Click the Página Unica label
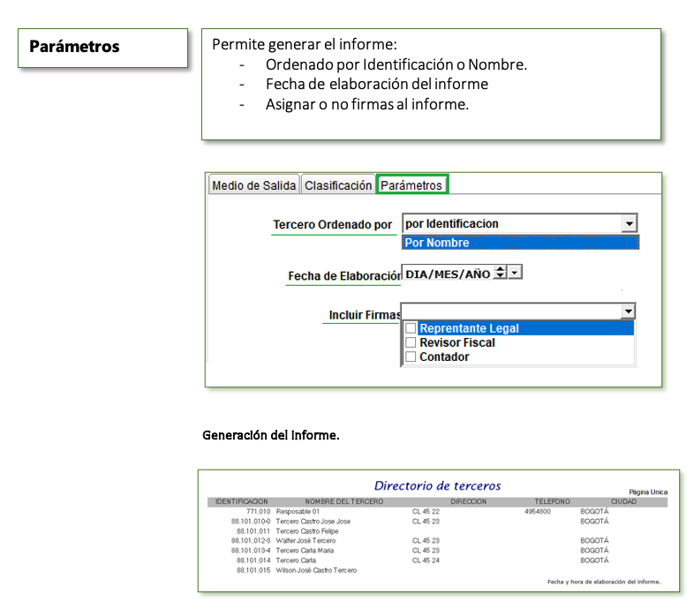 tap(648, 492)
